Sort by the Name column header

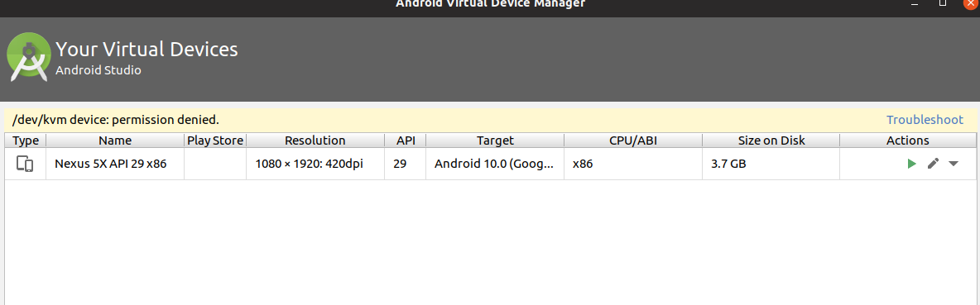(115, 141)
